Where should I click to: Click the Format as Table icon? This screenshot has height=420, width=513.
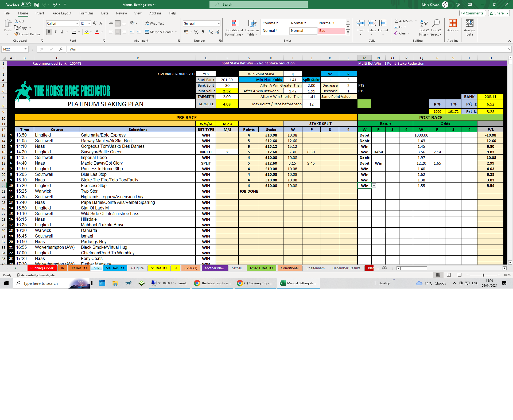pos(252,28)
